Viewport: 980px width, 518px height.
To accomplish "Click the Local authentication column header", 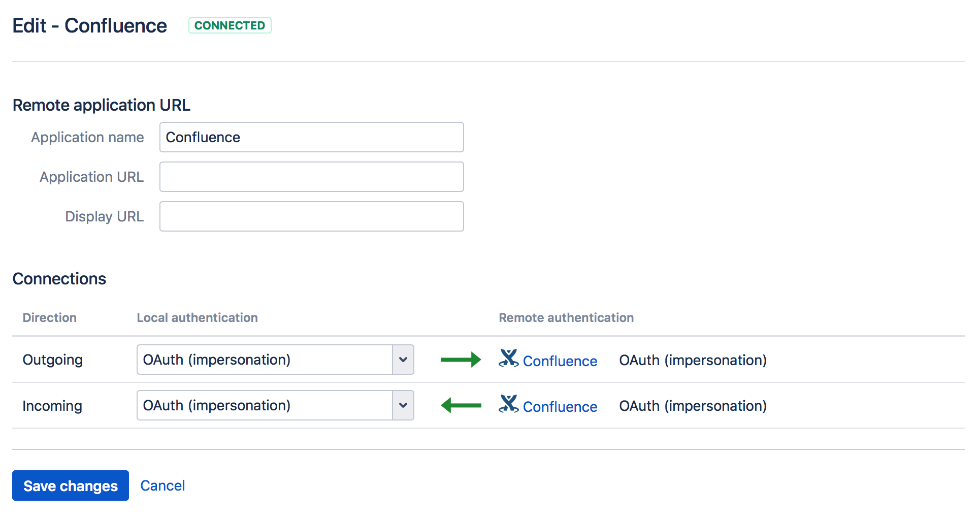I will (x=197, y=317).
